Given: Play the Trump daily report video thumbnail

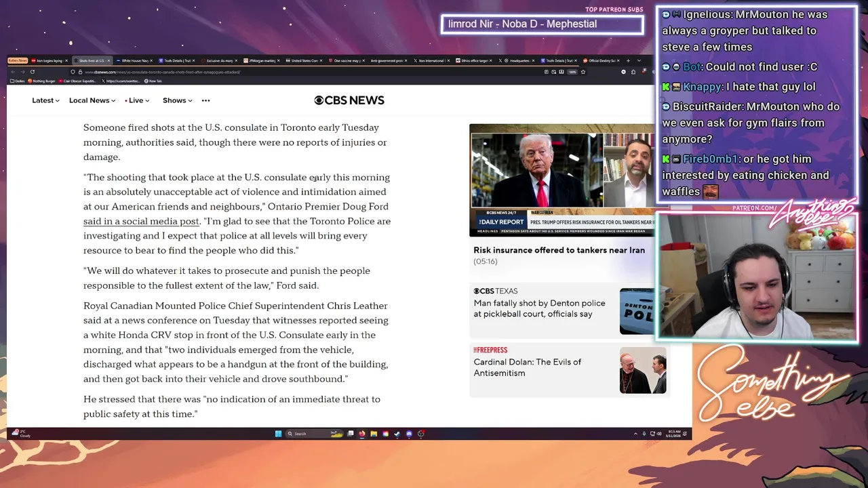Looking at the screenshot, I should coord(562,180).
